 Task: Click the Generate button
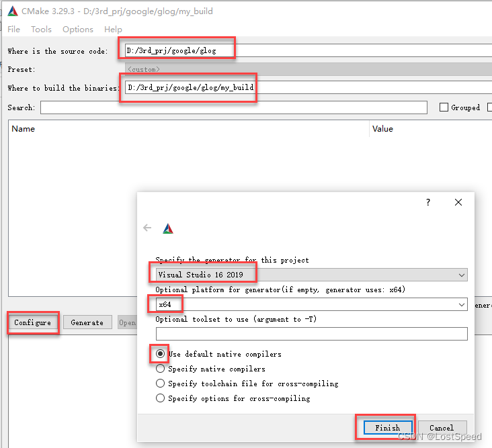click(x=87, y=322)
